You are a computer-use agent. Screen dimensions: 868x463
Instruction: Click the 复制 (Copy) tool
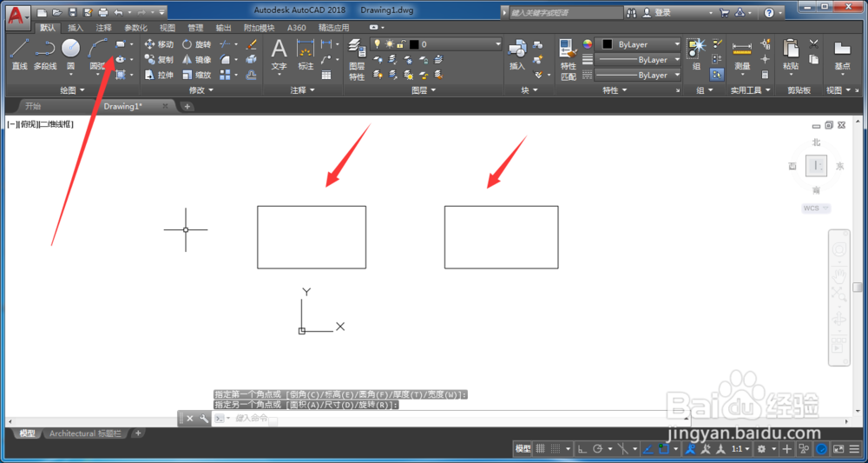tap(159, 59)
